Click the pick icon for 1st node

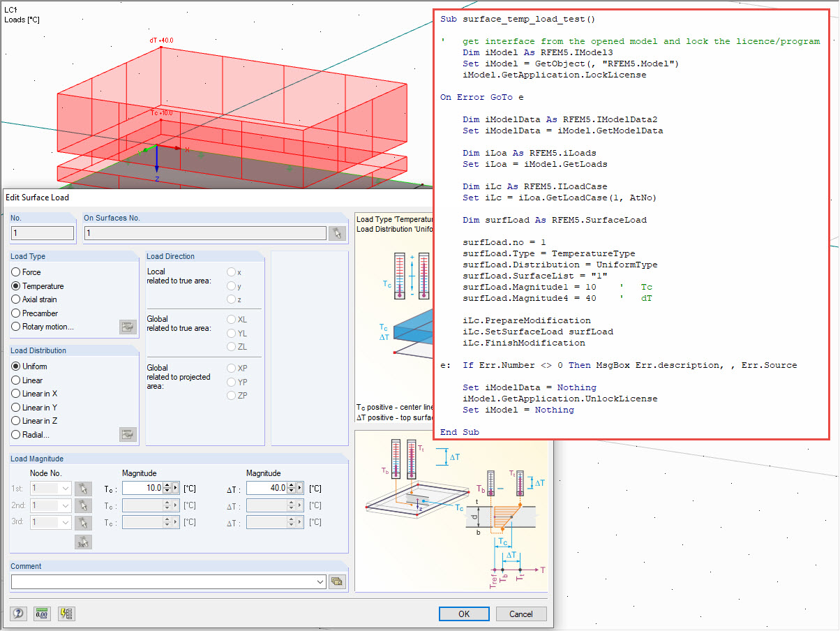[83, 487]
